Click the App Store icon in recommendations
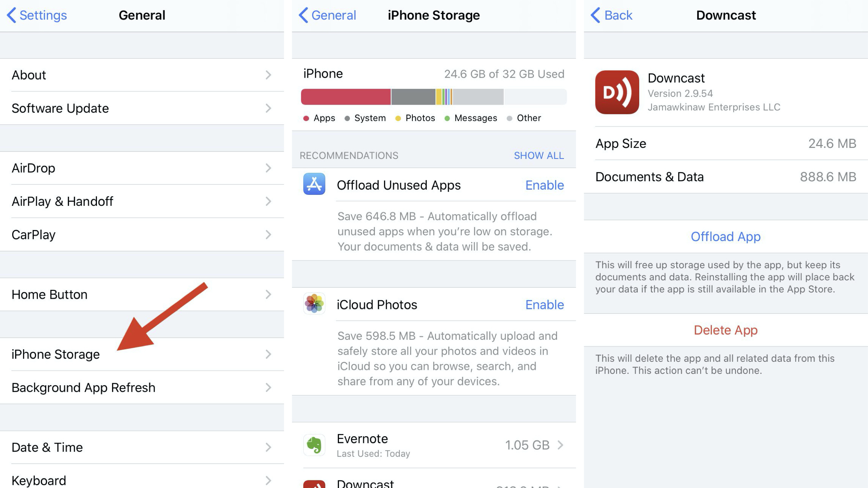The image size is (868, 488). tap(314, 183)
